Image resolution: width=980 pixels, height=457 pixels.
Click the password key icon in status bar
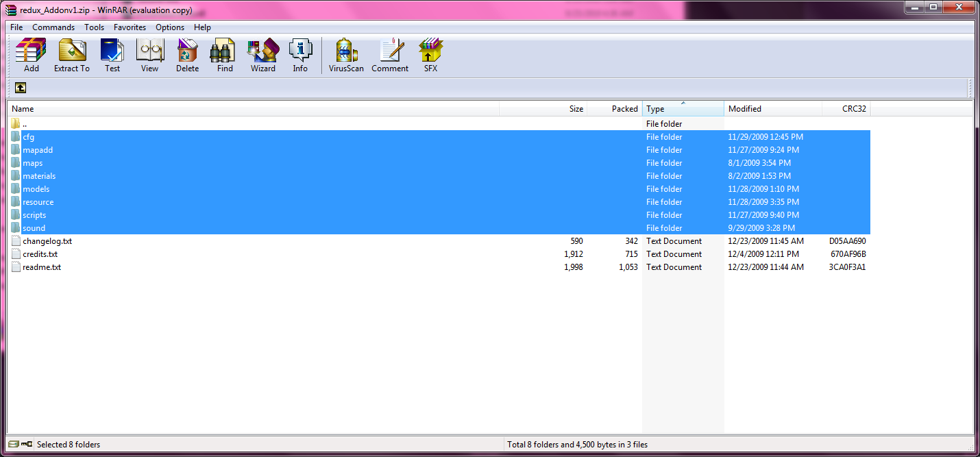[26, 445]
